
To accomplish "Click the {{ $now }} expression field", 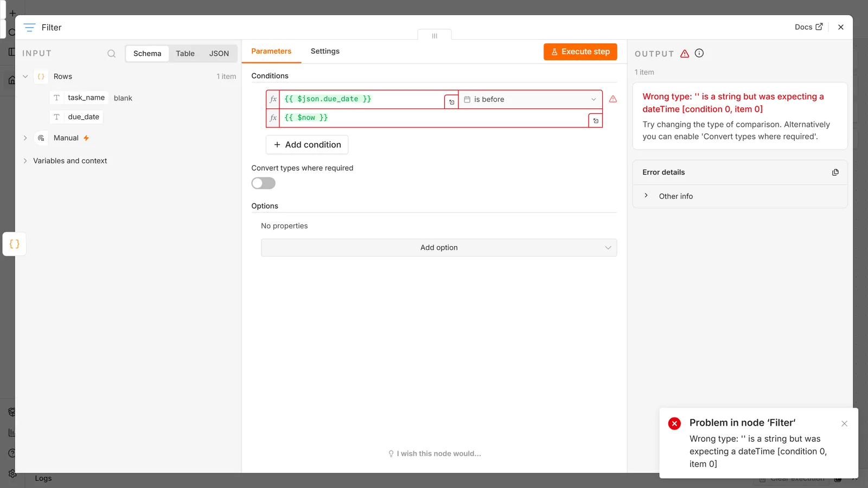I will pos(434,118).
